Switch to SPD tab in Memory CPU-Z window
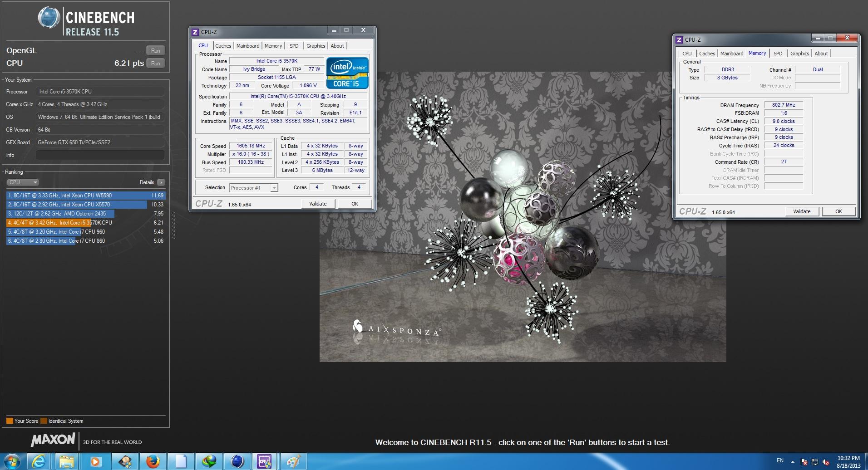Screen dimensions: 868x470 (778, 54)
